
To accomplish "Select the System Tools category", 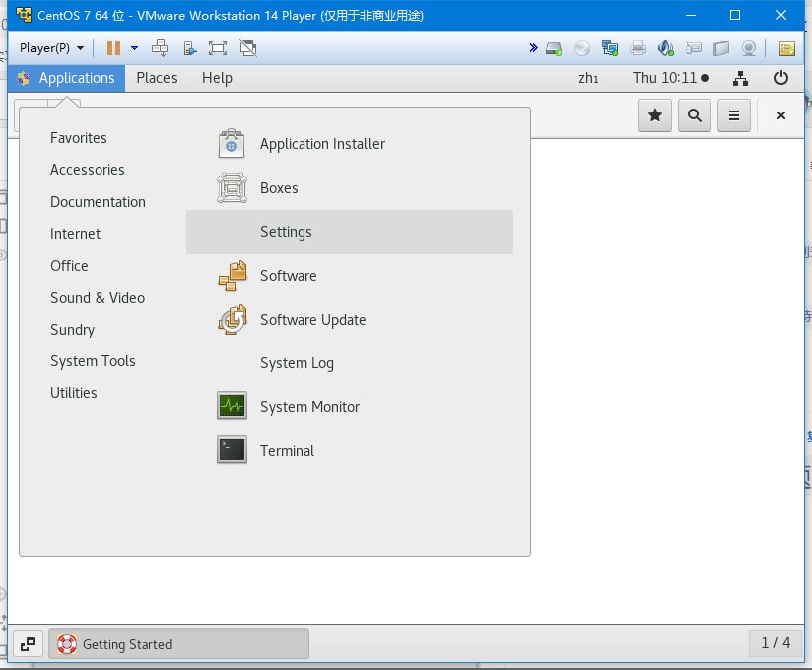I will (x=93, y=360).
